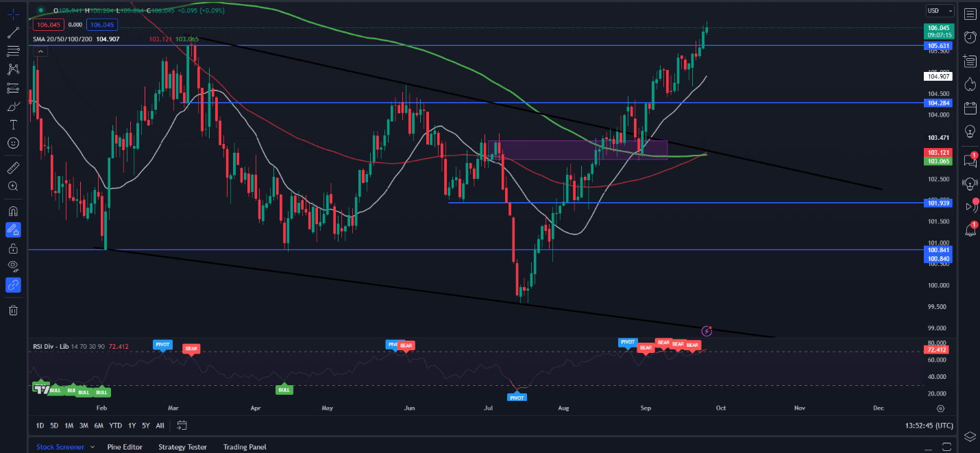Delete drawings with the trash icon
Image resolution: width=980 pixels, height=453 pixels.
(13, 310)
